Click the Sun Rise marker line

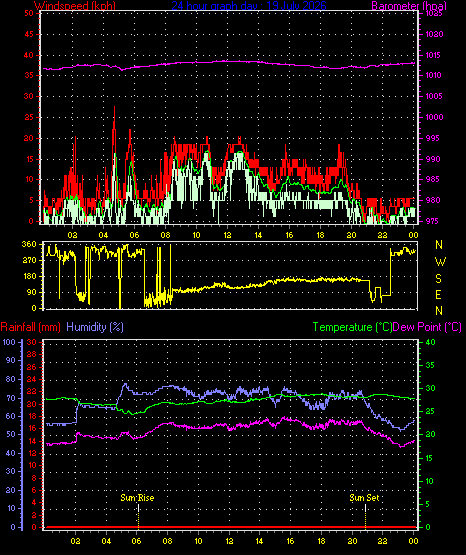coord(138,516)
